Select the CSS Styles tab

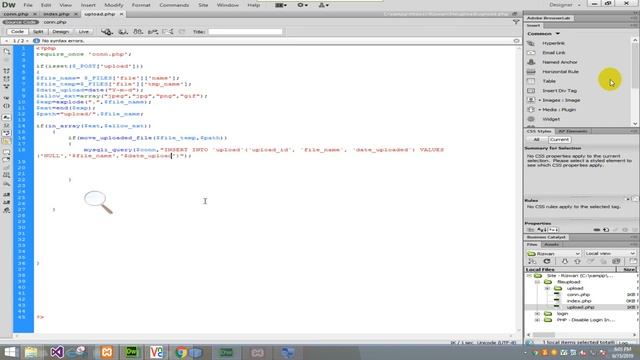tap(538, 131)
